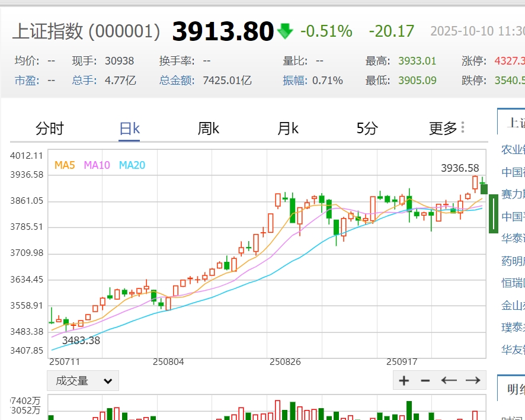Click the 3936.58 high marker on chart

(x=460, y=168)
